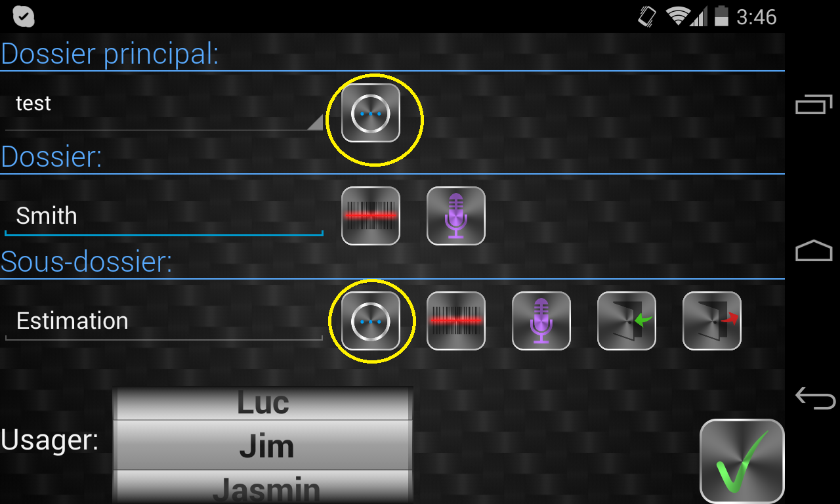
Task: Scan barcode for Sous-dossier field
Action: coord(456,321)
